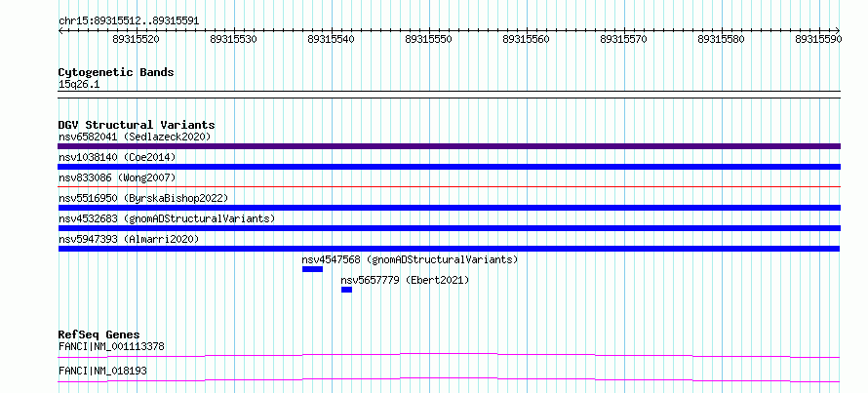Click ruler position 89315590
Viewport: 868px width, 393px height.
[818, 39]
